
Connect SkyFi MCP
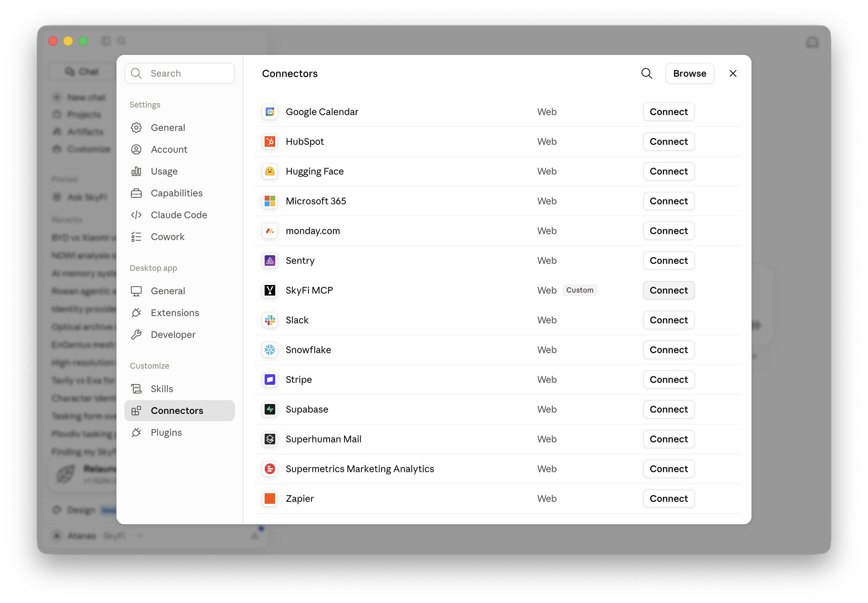[669, 291]
